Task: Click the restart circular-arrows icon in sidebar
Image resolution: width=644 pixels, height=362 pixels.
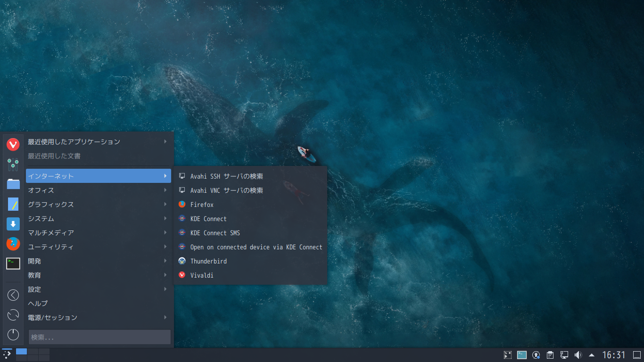Action: click(13, 315)
